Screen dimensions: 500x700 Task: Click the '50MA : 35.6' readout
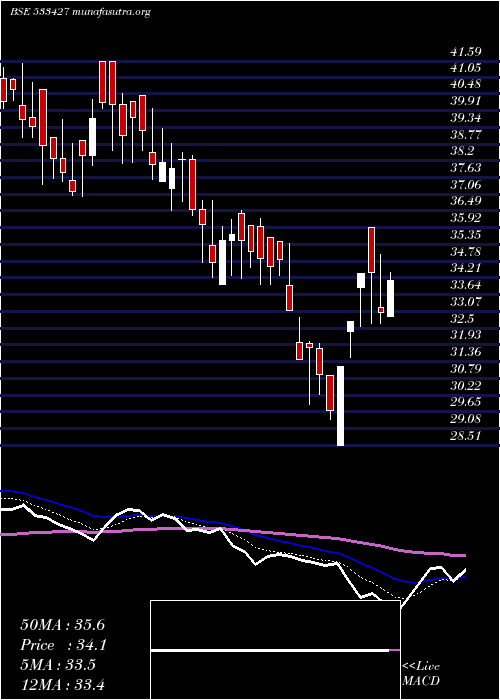click(62, 625)
